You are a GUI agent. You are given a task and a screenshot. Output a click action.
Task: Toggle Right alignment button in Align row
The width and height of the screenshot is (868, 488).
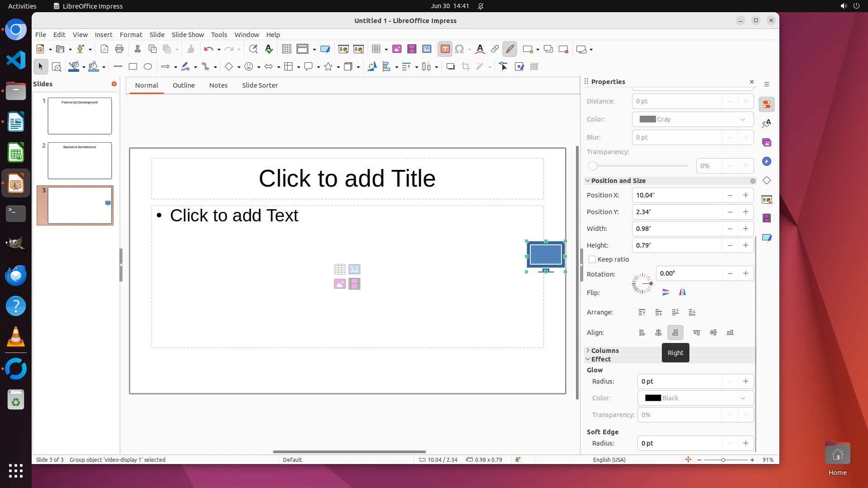pos(675,333)
